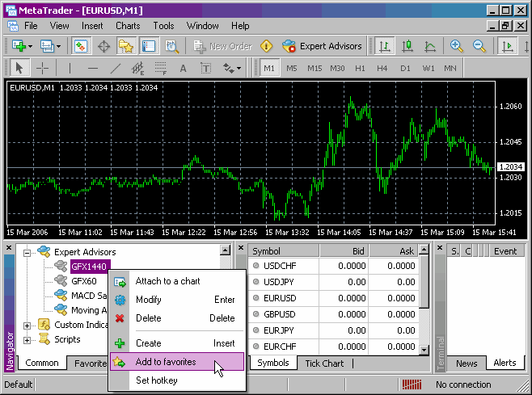
Task: Open the profiles toolbar icon
Action: pos(47,46)
